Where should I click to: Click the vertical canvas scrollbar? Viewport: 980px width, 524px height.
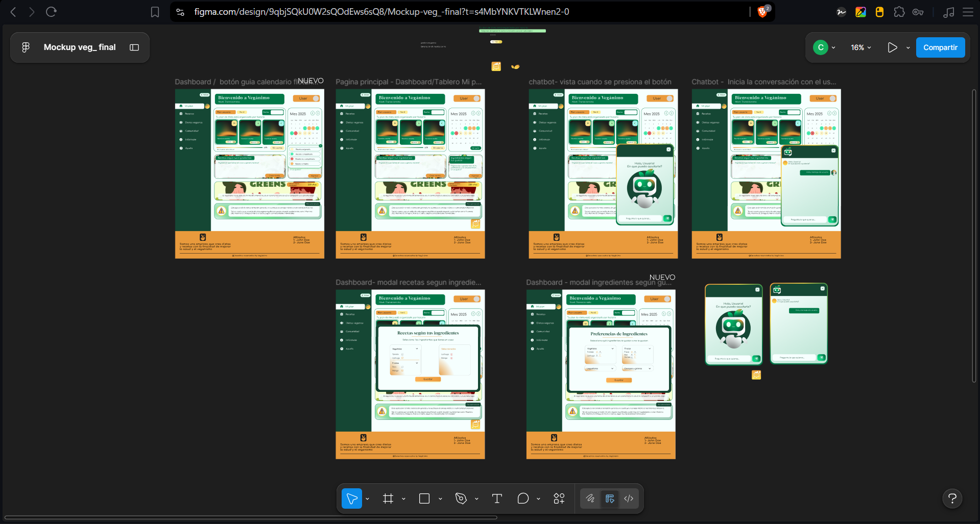[974, 236]
